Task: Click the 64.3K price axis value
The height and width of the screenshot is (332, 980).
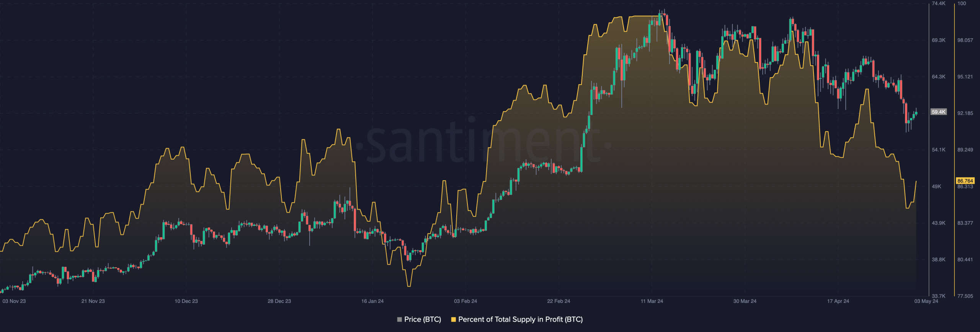Action: [x=939, y=77]
